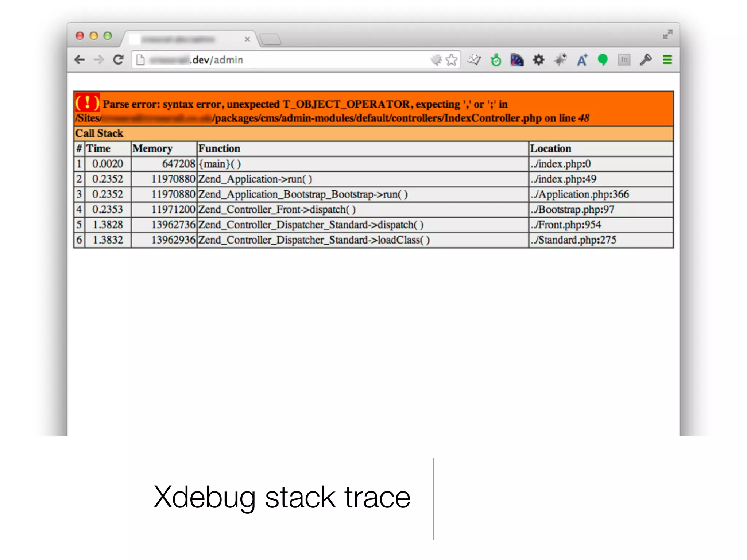Click the IndexController.php file path line
This screenshot has height=560, width=747.
[x=332, y=118]
